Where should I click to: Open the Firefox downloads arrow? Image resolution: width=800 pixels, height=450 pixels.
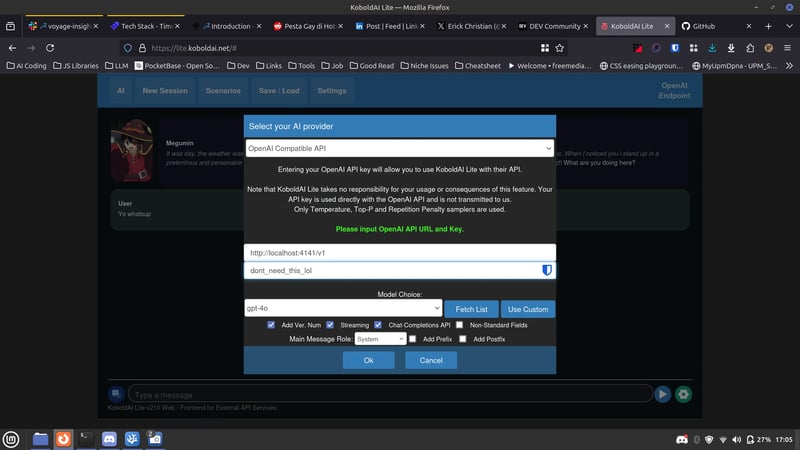[731, 48]
